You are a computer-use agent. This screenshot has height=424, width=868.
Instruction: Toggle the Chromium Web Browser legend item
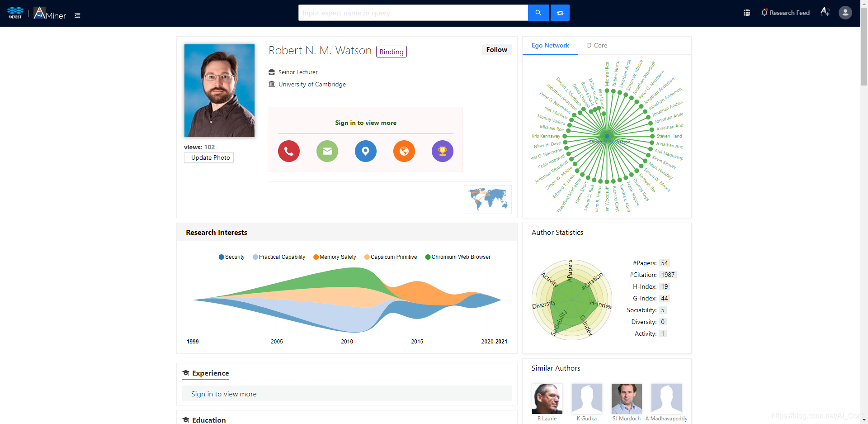click(x=458, y=257)
